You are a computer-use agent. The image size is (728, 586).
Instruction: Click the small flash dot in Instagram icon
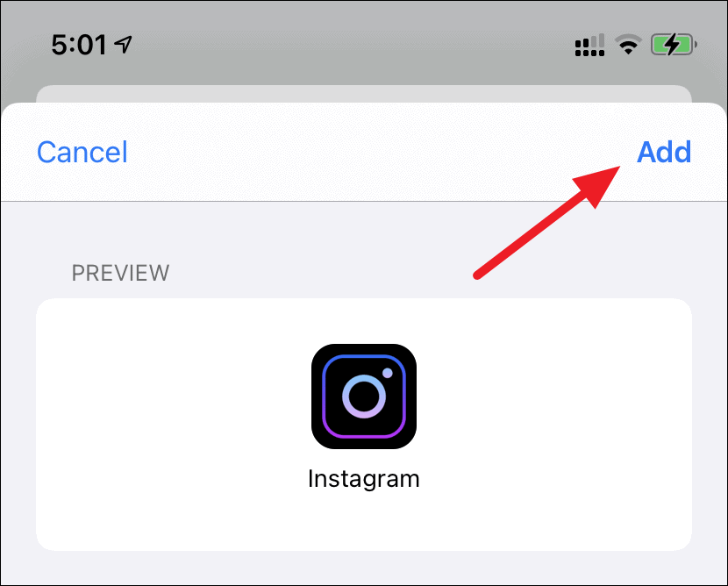387,373
